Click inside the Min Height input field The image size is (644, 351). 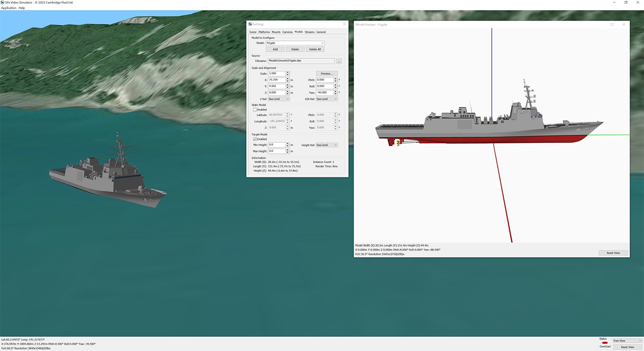click(276, 145)
